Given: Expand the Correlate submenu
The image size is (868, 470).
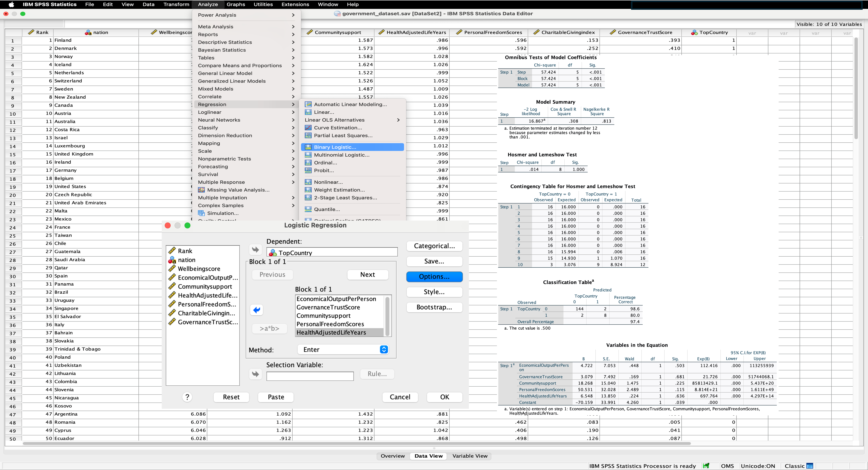Looking at the screenshot, I should (x=246, y=97).
